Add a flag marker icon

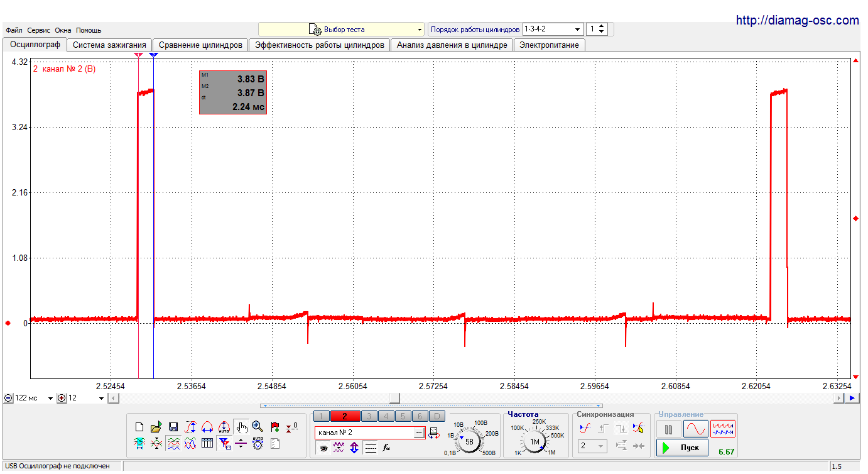pyautogui.click(x=274, y=427)
